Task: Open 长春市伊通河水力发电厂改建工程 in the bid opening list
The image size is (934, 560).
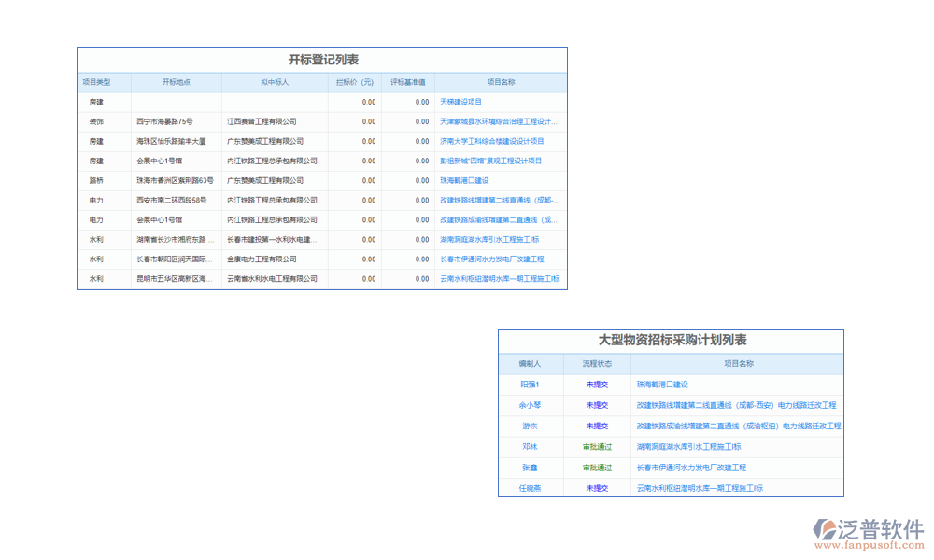Action: pos(491,259)
